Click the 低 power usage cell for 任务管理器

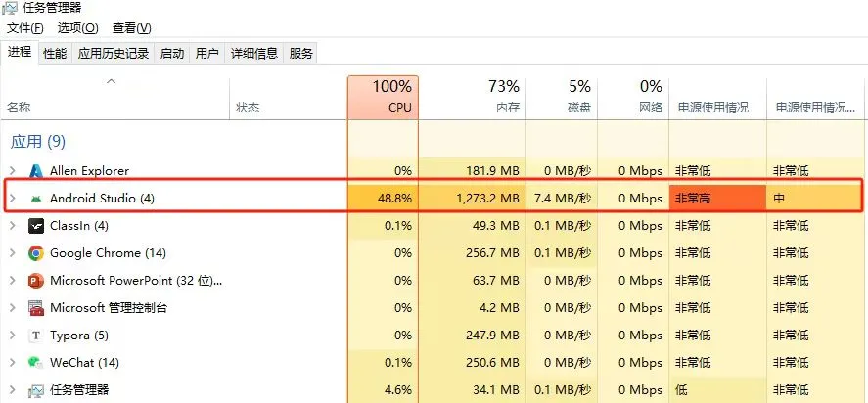point(717,390)
